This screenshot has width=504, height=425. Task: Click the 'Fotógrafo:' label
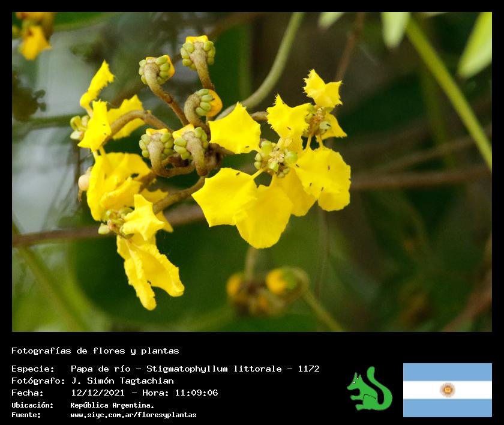pyautogui.click(x=38, y=381)
